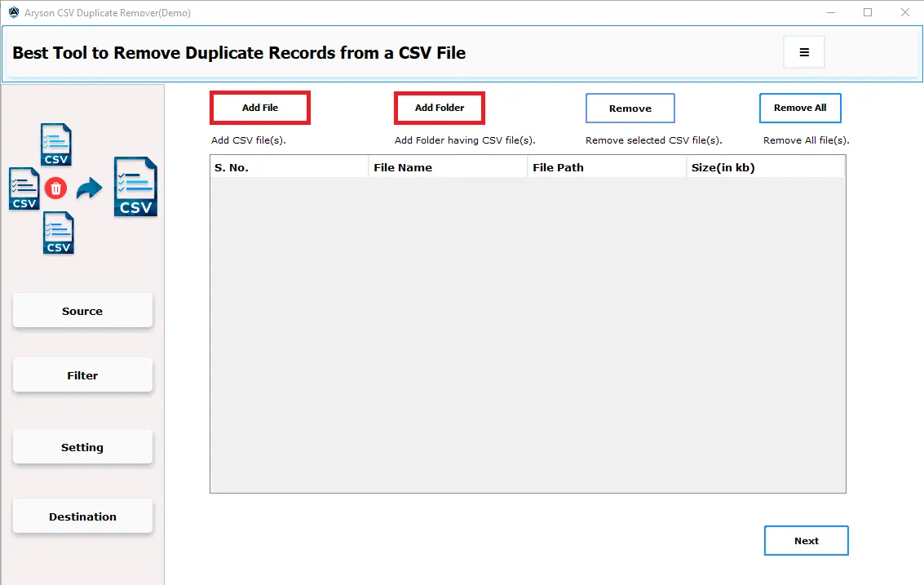Open the Filter step in sidebar

[82, 375]
